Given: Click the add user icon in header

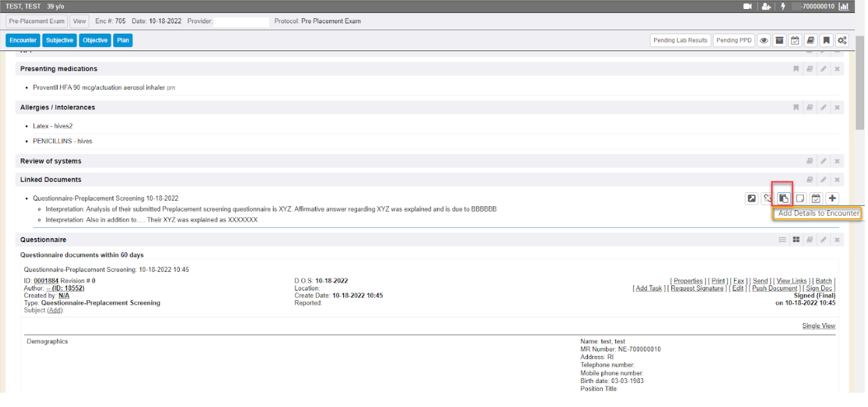Looking at the screenshot, I should click(x=766, y=6).
